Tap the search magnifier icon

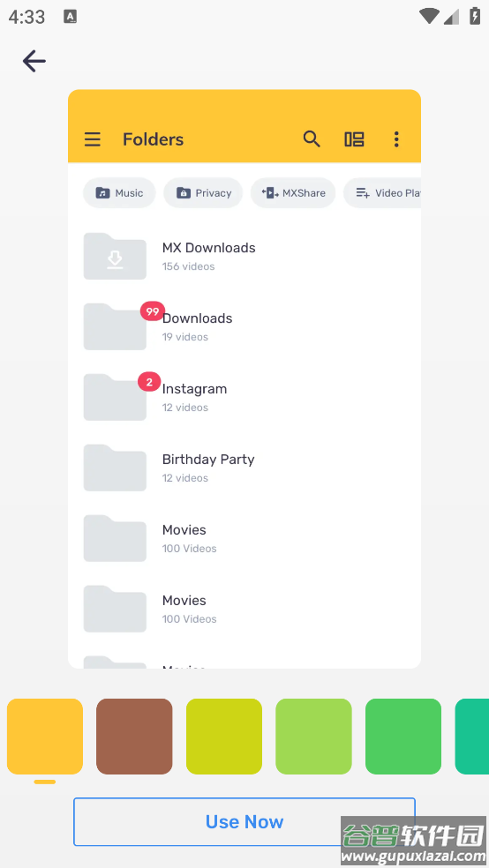pos(312,139)
